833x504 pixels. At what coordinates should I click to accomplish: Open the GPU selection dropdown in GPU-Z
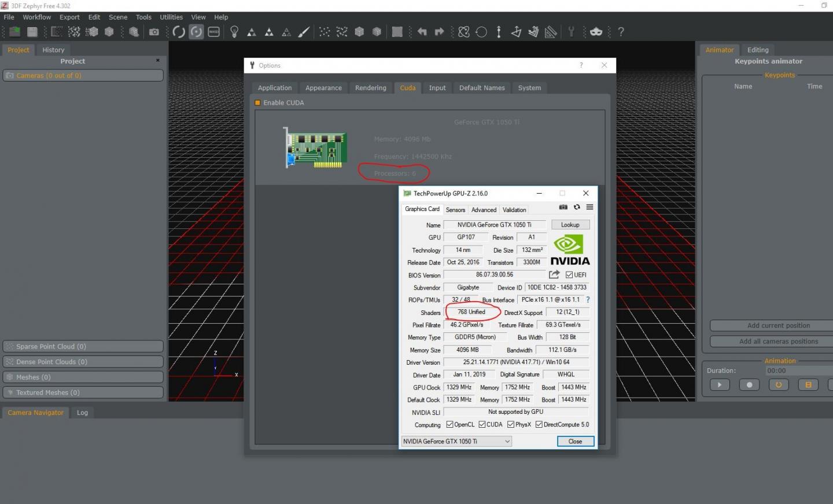[x=456, y=442]
